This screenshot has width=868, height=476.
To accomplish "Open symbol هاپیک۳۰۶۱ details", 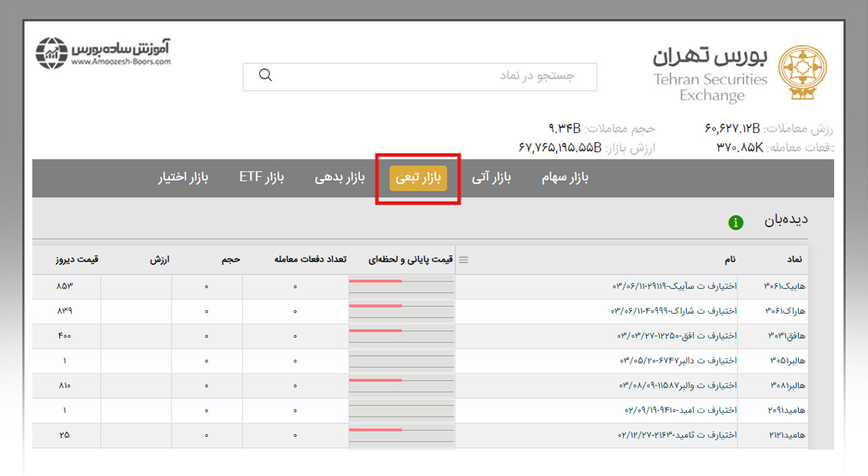I will [785, 286].
